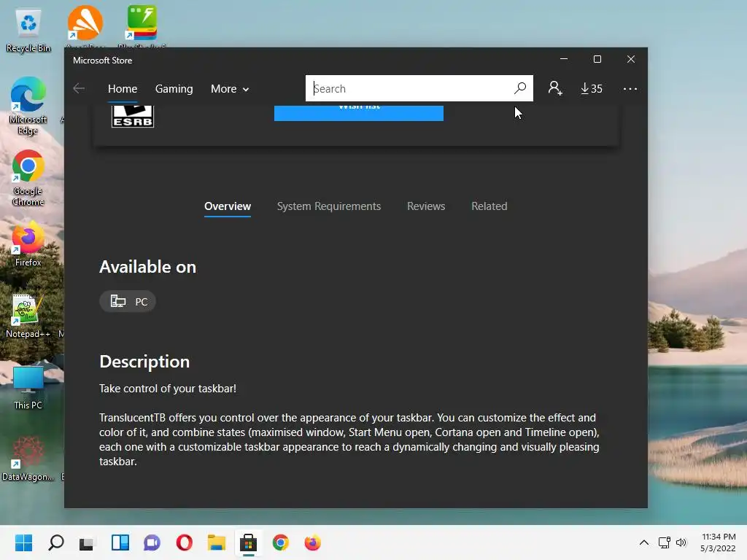Open the network tray icon

click(x=664, y=542)
